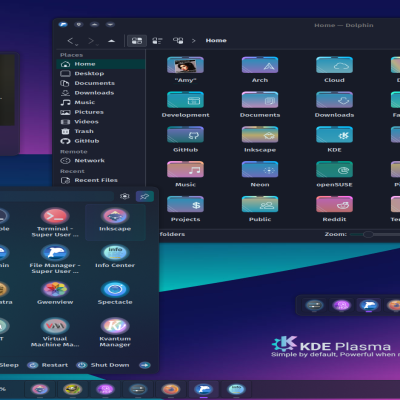Select Desktop in Places sidebar
This screenshot has height=400, width=400.
101,73
